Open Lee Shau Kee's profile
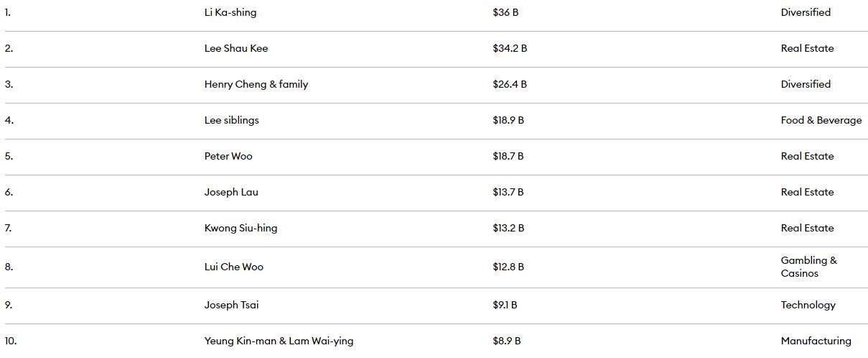 235,48
